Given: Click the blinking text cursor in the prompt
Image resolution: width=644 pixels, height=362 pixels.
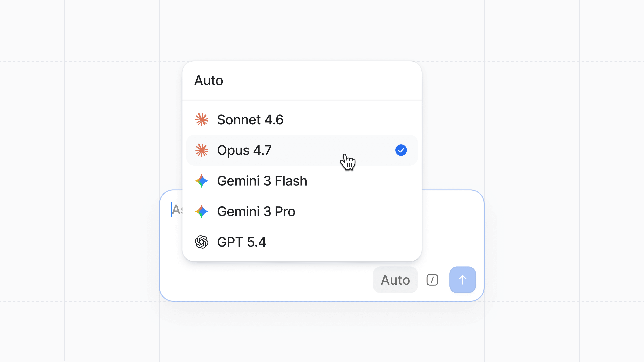Looking at the screenshot, I should pyautogui.click(x=172, y=209).
